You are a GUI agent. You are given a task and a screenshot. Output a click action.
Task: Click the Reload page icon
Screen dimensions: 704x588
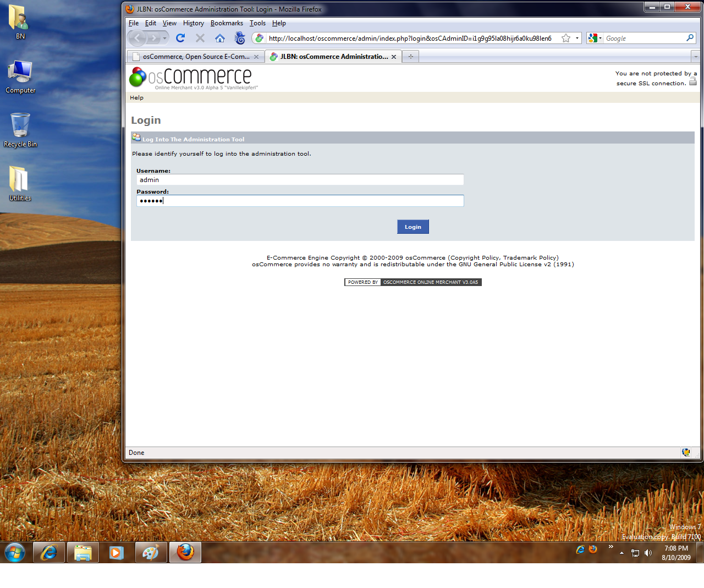pos(180,38)
